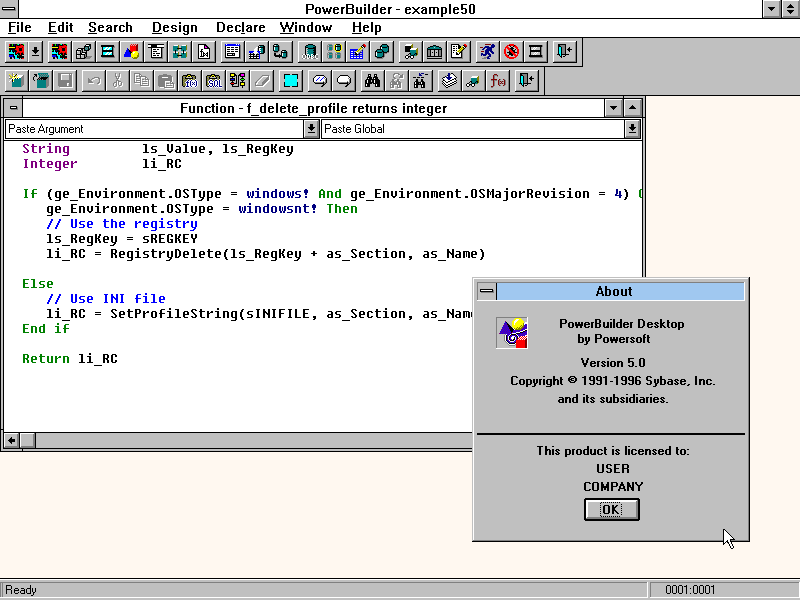The image size is (800, 600).
Task: Click OK in the About dialog
Action: tap(611, 510)
